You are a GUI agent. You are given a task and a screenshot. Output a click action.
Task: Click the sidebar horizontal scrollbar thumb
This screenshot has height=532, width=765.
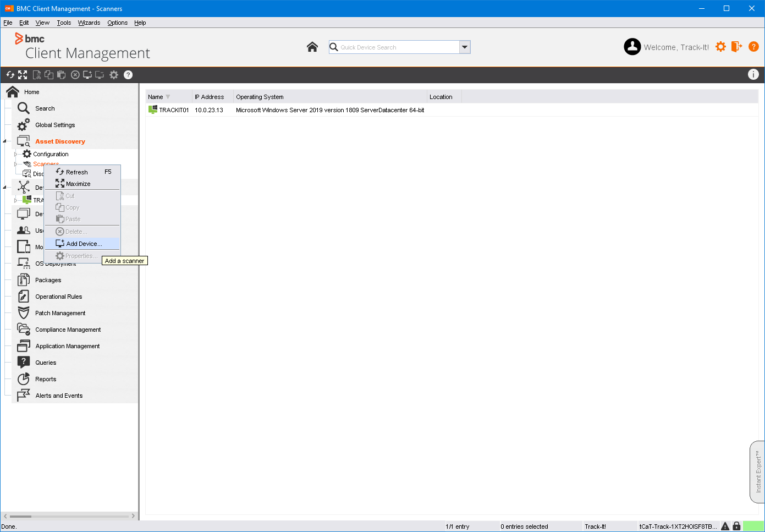coord(20,516)
